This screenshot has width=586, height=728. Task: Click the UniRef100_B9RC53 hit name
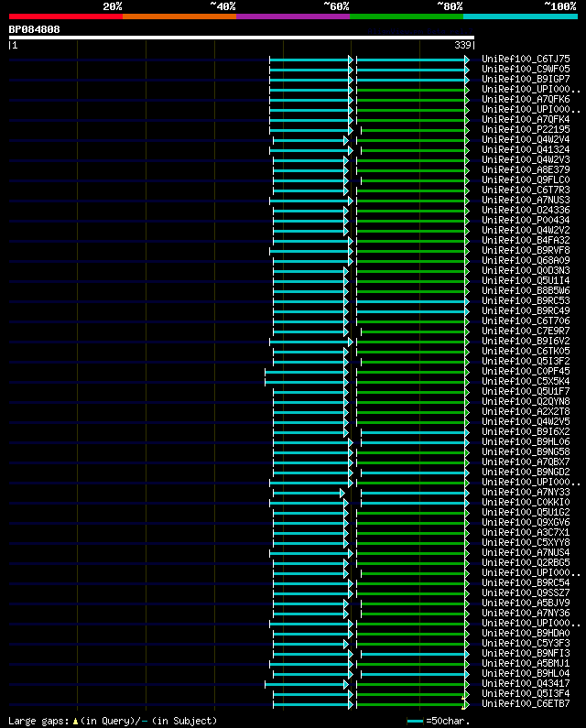tap(526, 301)
